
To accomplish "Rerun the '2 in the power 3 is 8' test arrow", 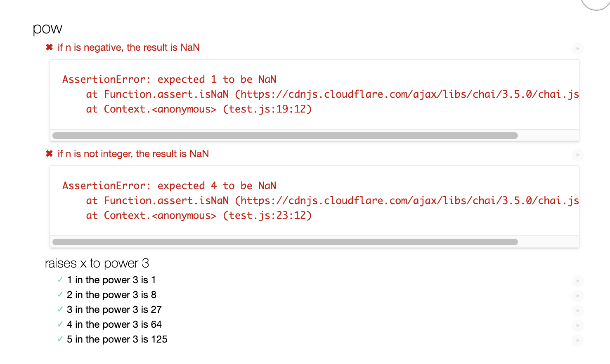I will (578, 296).
